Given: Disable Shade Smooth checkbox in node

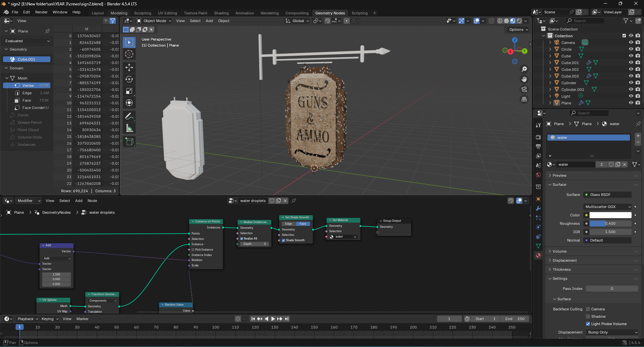Looking at the screenshot, I should click(284, 240).
